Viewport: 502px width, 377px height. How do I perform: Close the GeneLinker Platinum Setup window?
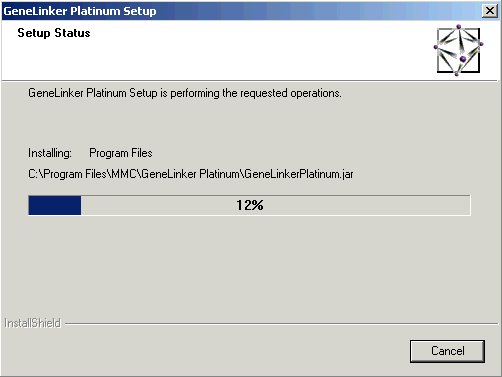coord(490,11)
